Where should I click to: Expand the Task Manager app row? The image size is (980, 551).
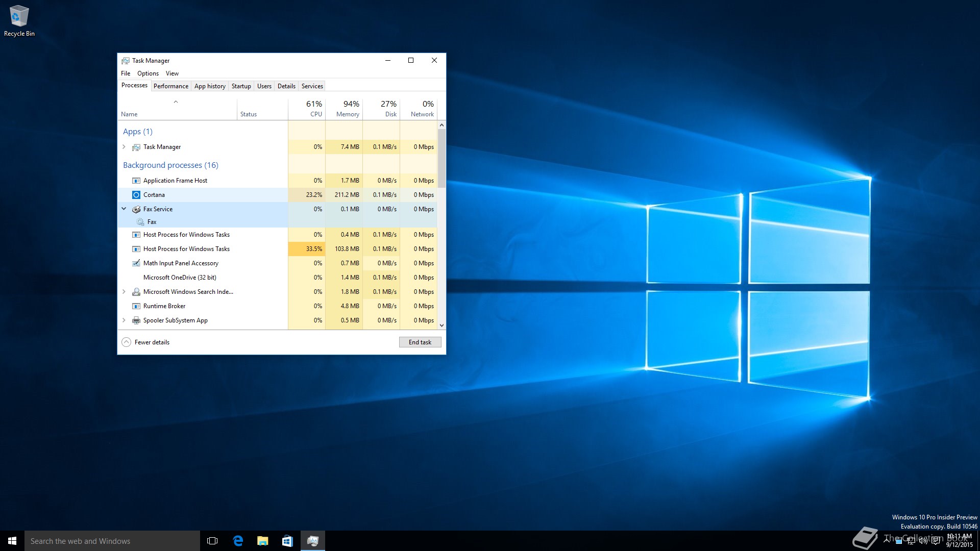(124, 147)
